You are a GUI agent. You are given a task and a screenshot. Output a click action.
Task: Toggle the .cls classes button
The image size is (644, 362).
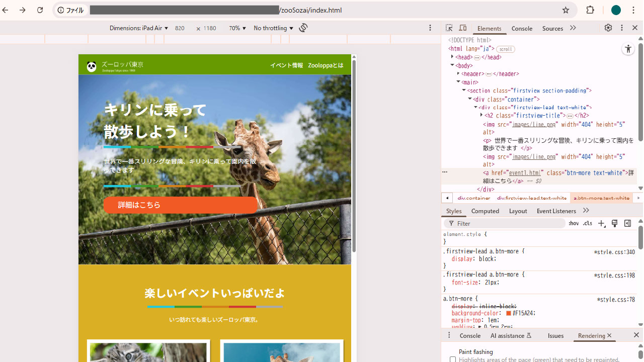click(x=587, y=224)
